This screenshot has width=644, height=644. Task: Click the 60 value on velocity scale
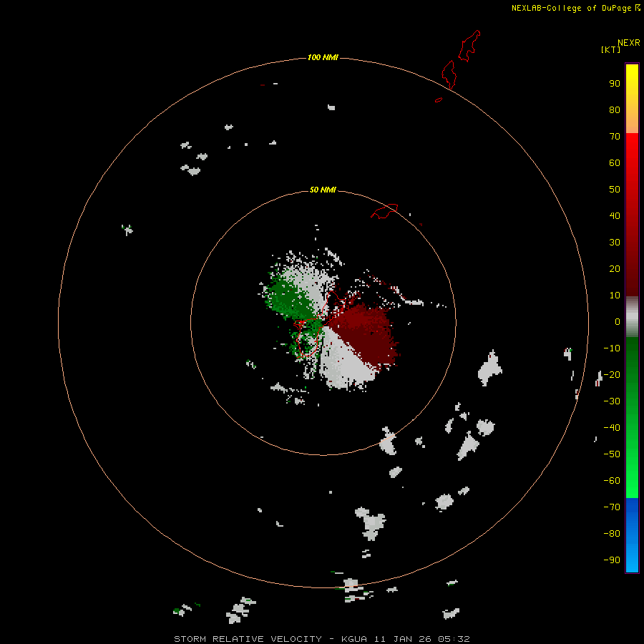point(615,162)
